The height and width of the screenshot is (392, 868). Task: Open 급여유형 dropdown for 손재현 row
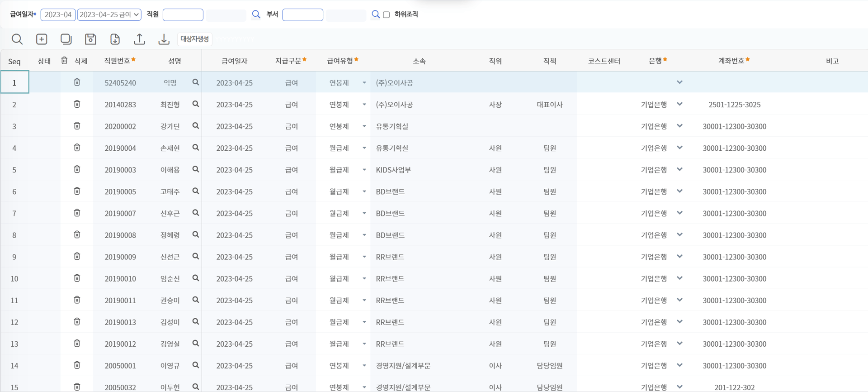pos(364,148)
